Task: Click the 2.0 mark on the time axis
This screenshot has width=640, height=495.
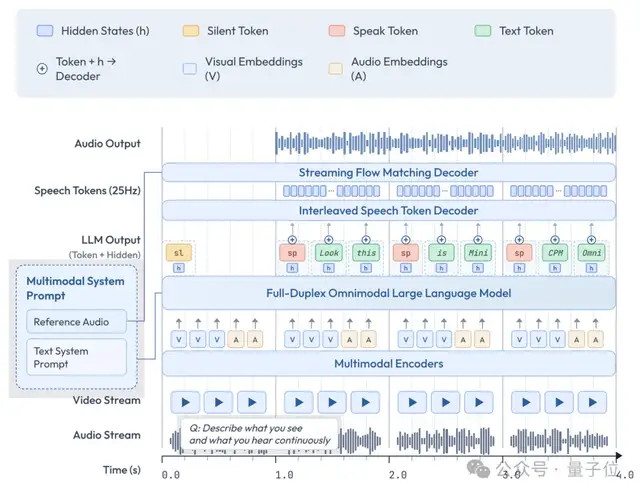Action: tap(399, 476)
